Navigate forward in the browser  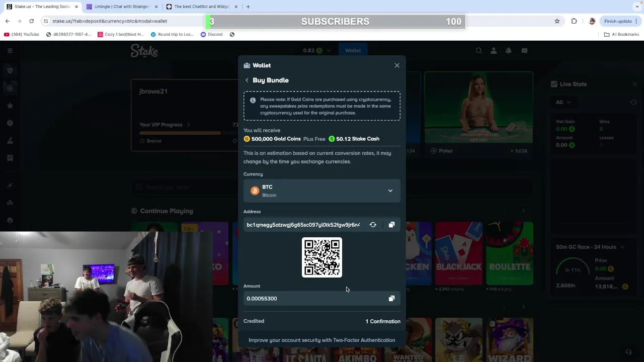[19, 21]
